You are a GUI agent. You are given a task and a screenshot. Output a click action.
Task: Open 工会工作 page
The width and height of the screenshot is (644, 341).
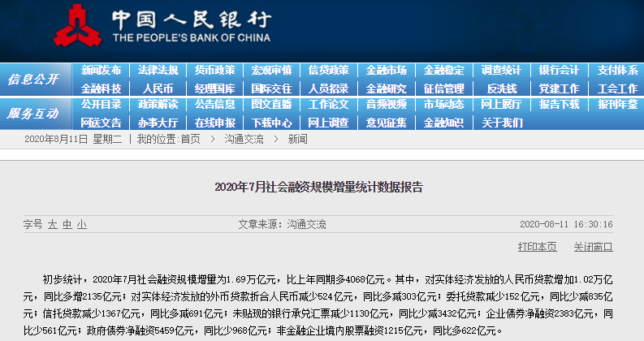coord(618,88)
